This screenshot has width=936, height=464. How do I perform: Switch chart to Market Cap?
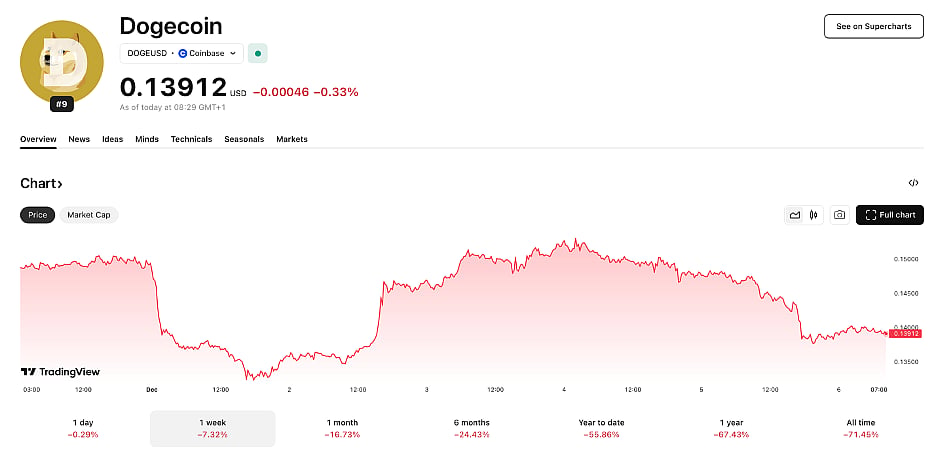(88, 215)
